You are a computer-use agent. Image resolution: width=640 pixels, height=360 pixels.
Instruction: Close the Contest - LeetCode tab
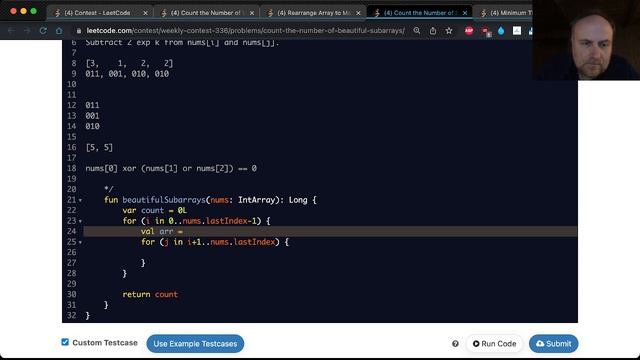(145, 13)
